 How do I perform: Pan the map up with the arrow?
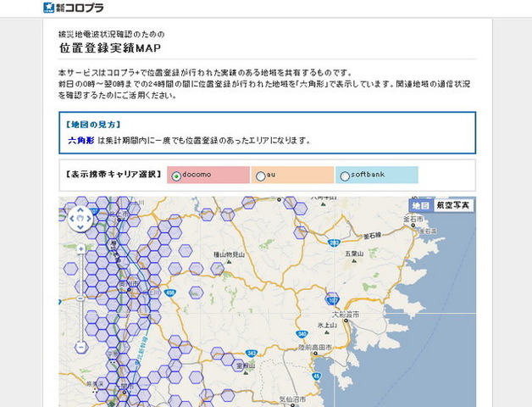(80, 210)
